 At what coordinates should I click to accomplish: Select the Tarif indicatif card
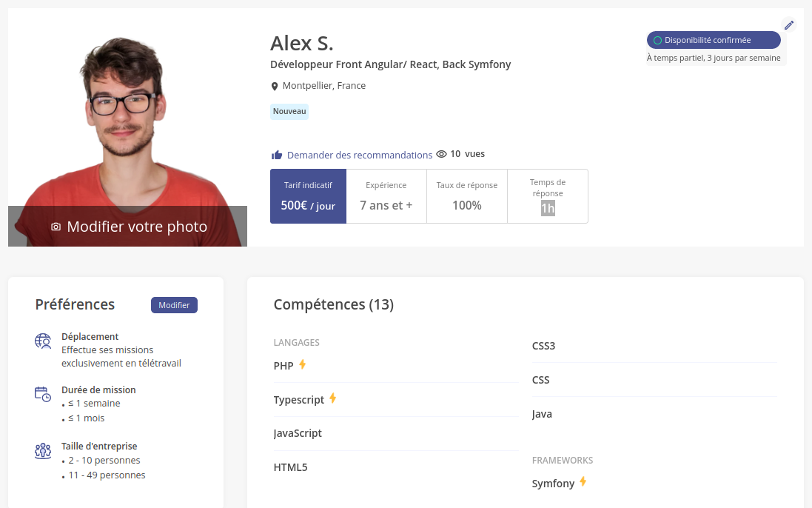[308, 195]
